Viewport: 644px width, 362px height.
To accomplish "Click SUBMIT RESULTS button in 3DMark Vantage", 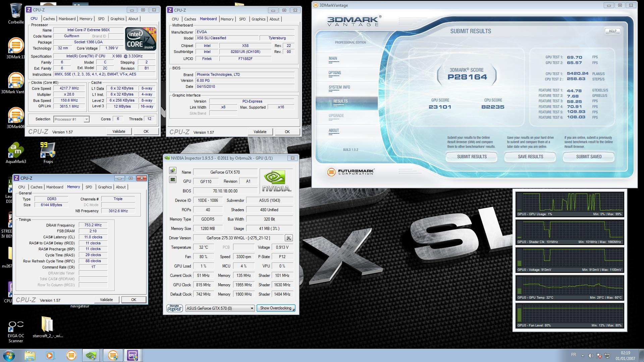I will pos(472,157).
